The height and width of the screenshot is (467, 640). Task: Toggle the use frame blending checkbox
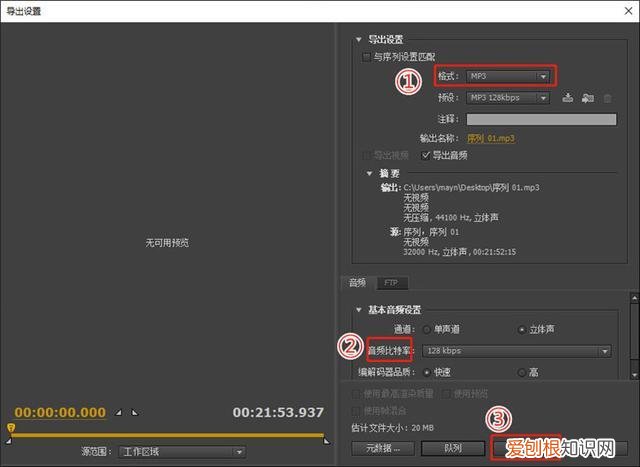pyautogui.click(x=356, y=411)
